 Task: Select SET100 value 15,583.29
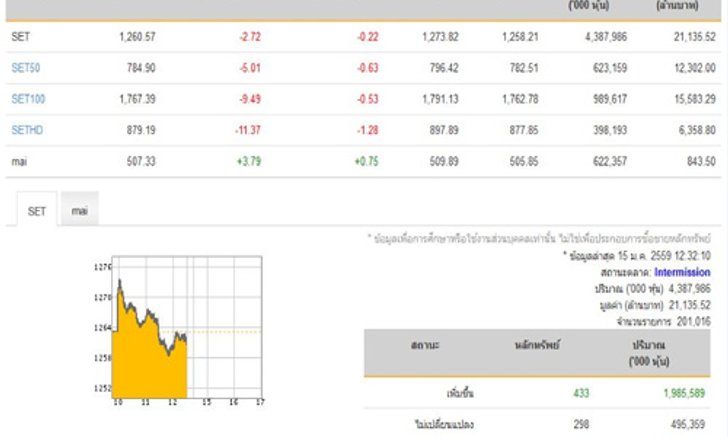(x=695, y=99)
